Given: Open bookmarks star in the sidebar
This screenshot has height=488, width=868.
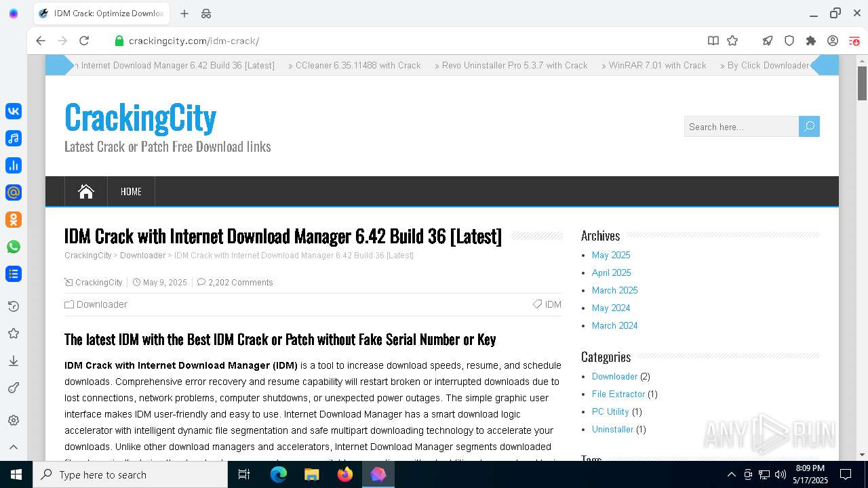Looking at the screenshot, I should pyautogui.click(x=14, y=333).
